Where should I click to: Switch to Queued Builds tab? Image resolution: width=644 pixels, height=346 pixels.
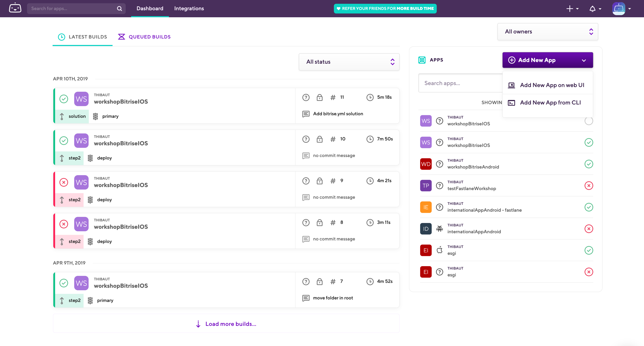click(x=144, y=37)
